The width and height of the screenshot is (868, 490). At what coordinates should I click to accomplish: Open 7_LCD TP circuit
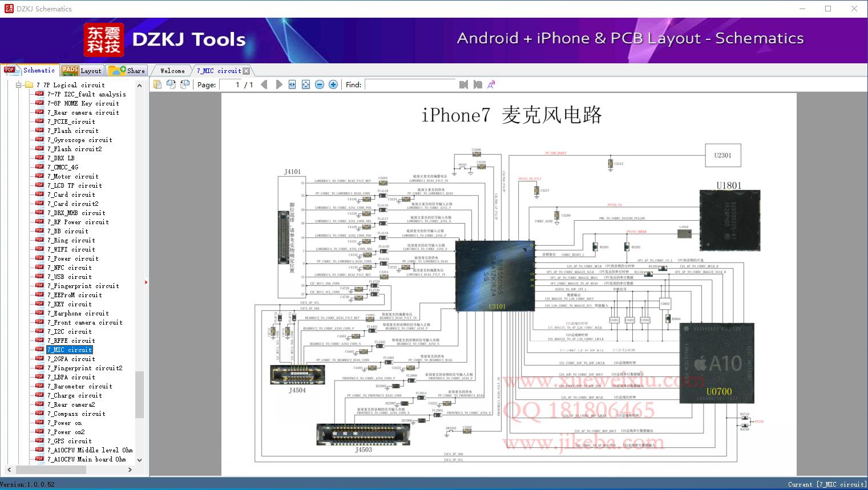pos(75,185)
